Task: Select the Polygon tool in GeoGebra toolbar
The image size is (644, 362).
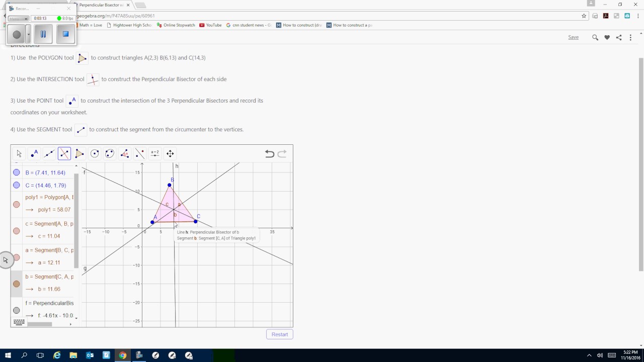Action: 79,153
